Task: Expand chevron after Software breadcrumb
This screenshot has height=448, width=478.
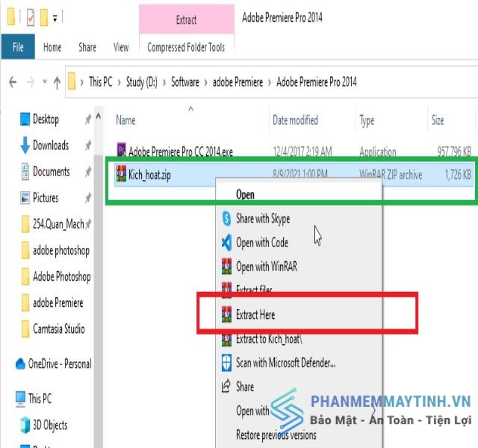Action: [x=206, y=82]
